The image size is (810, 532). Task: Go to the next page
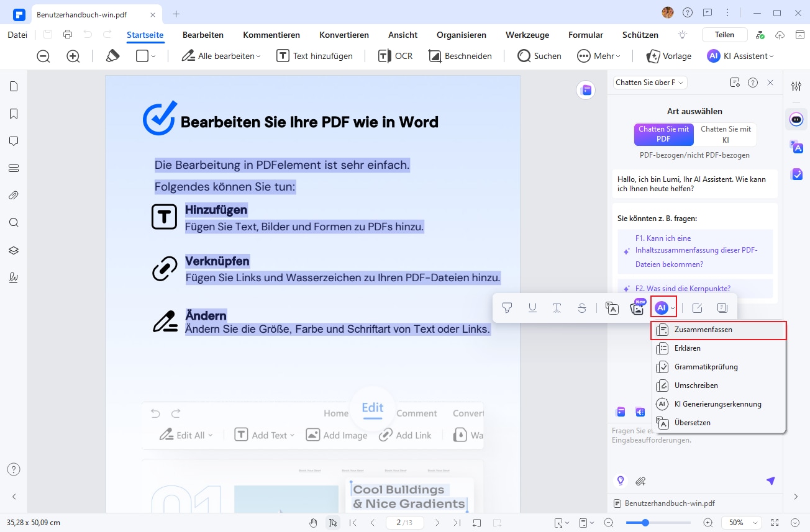click(437, 523)
